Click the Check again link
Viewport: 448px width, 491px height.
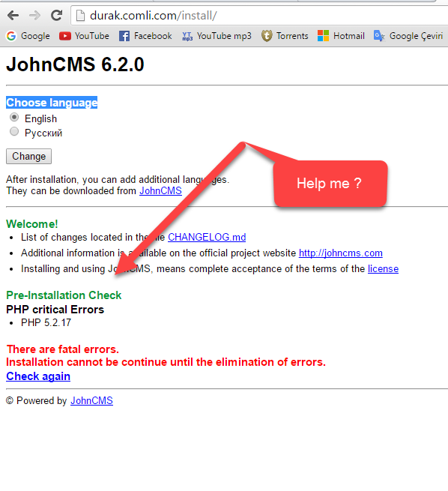38,376
